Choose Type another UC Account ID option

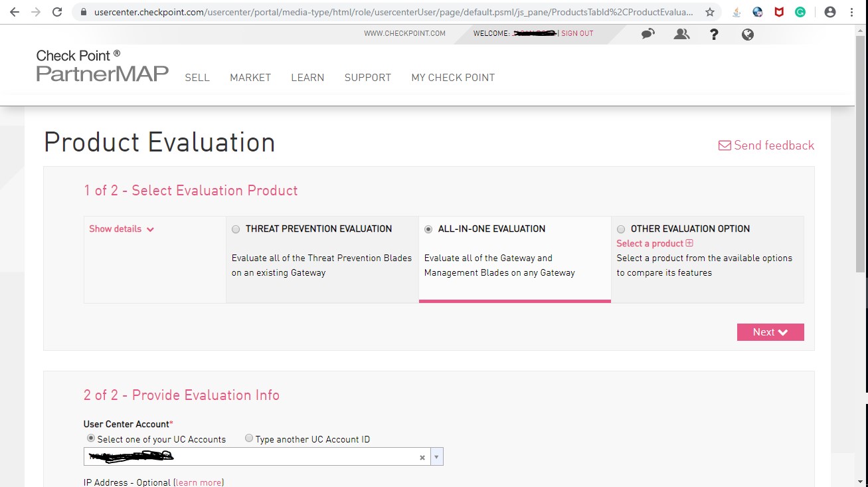[x=249, y=438]
